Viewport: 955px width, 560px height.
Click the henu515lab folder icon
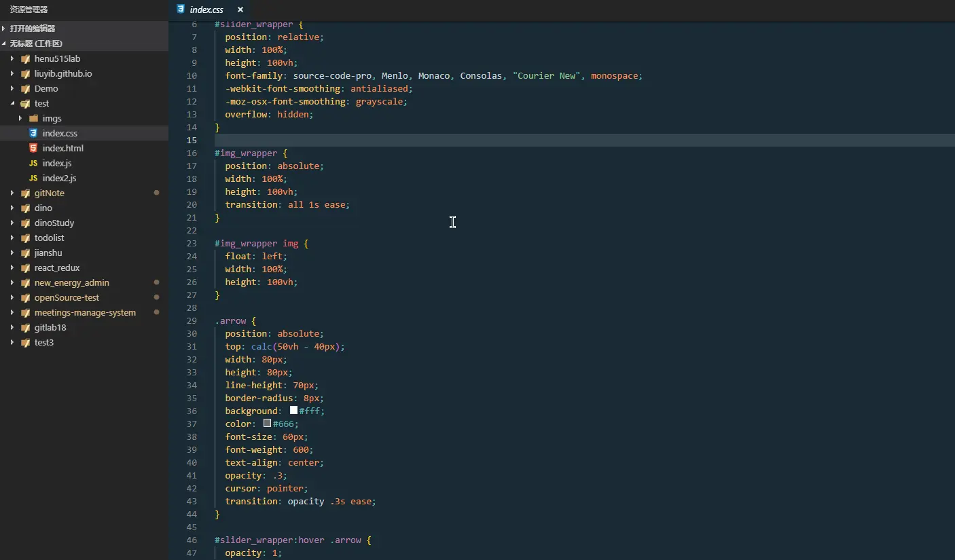[25, 58]
